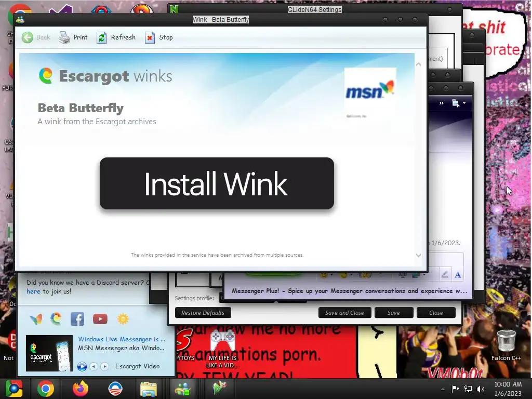Go to the previous Escargot Video item
The height and width of the screenshot is (399, 532).
tap(94, 366)
